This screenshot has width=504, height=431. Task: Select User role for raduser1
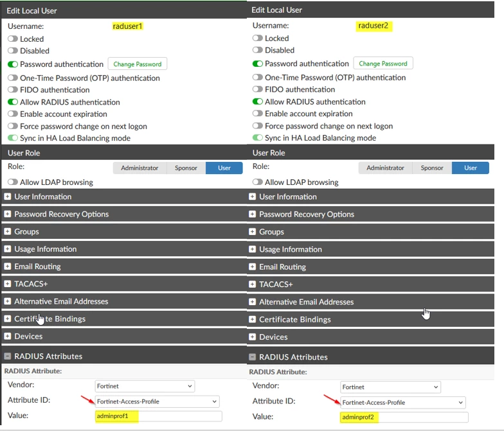point(224,168)
